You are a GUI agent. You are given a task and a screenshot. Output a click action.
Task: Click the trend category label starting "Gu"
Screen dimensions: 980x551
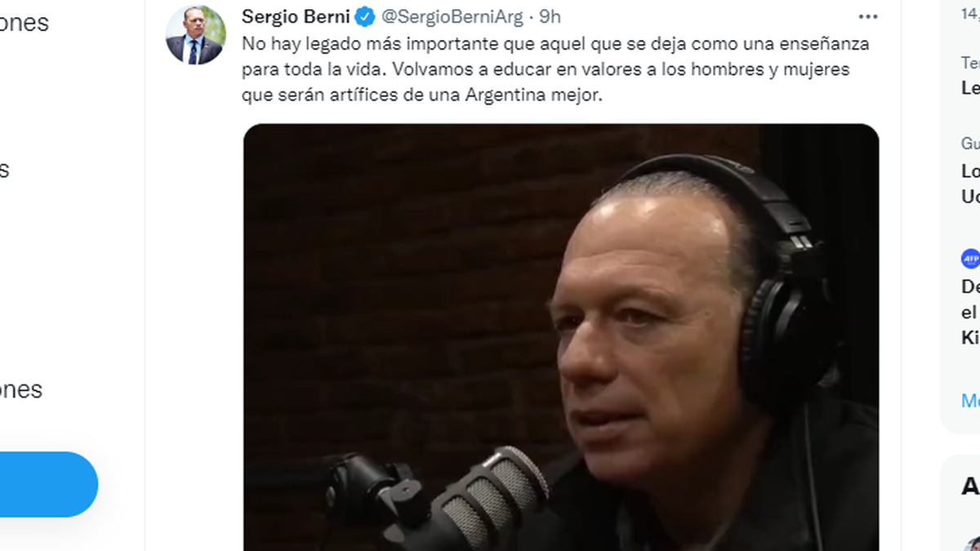coord(970,144)
